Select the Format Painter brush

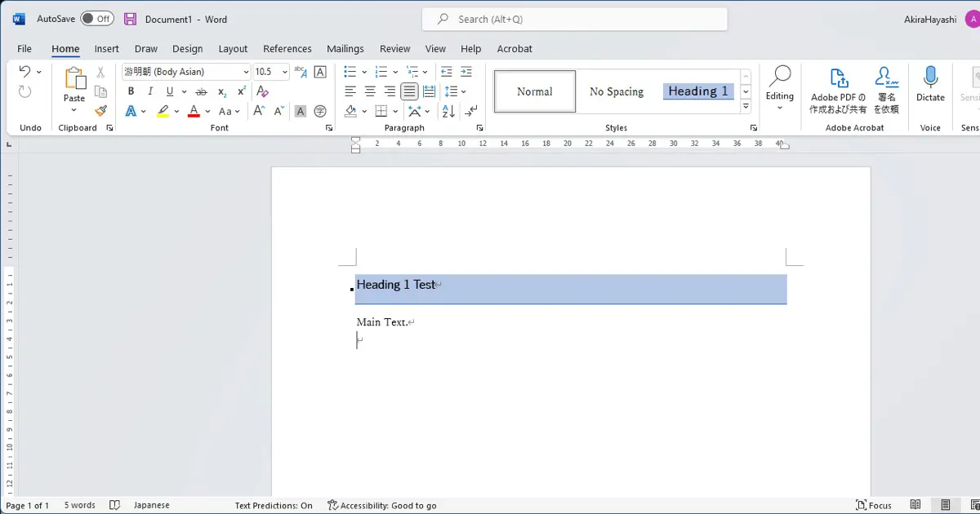[101, 111]
